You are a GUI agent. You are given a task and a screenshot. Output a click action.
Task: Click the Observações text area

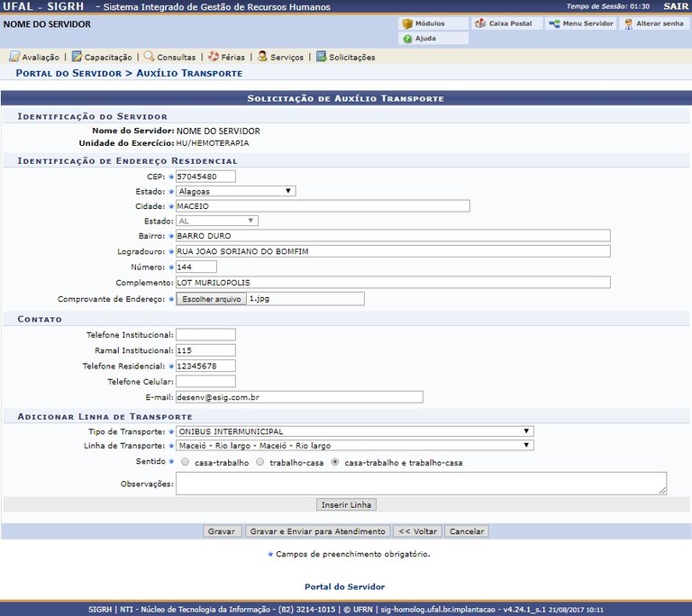click(421, 483)
